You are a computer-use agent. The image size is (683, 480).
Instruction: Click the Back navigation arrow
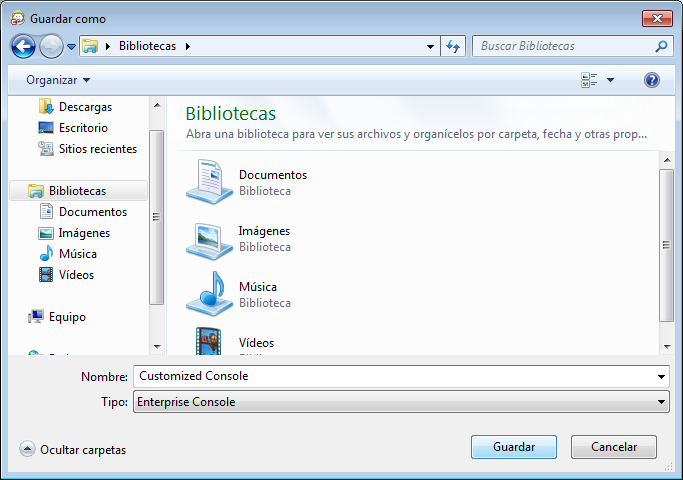(x=23, y=46)
